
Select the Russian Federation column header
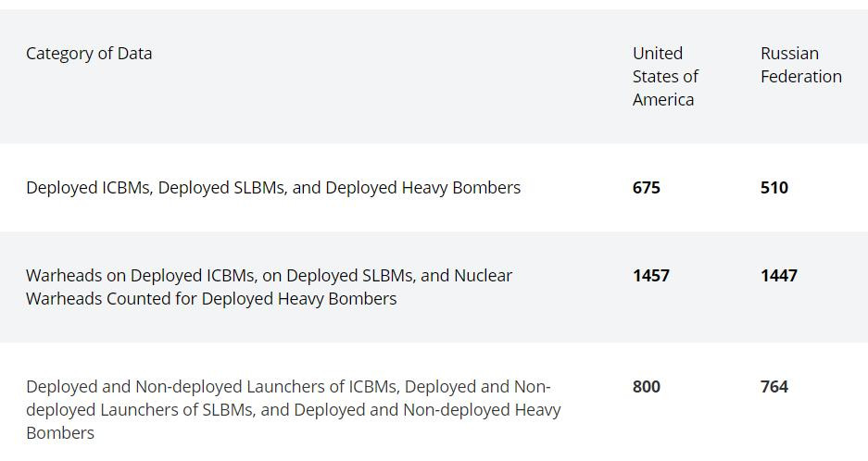(x=801, y=65)
